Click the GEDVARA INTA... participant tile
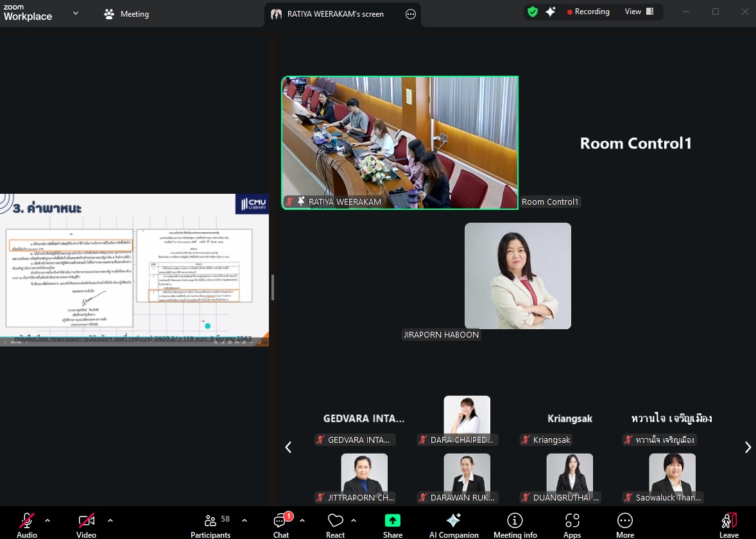 click(364, 420)
